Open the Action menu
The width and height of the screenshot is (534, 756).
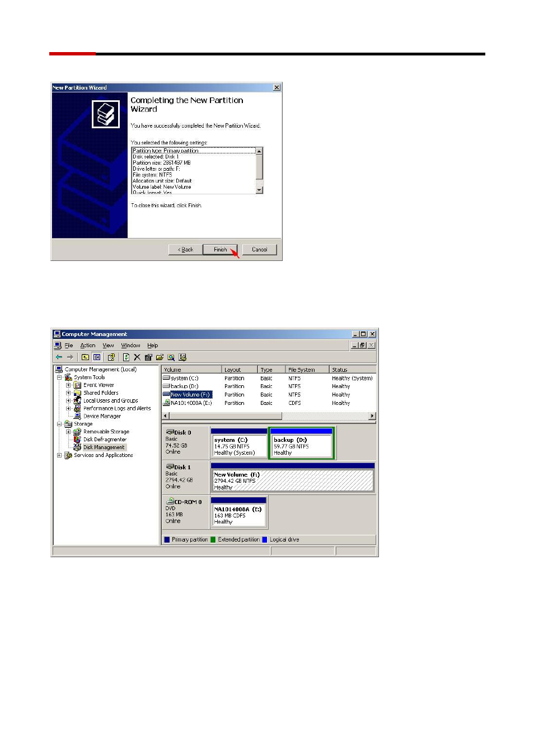point(88,346)
